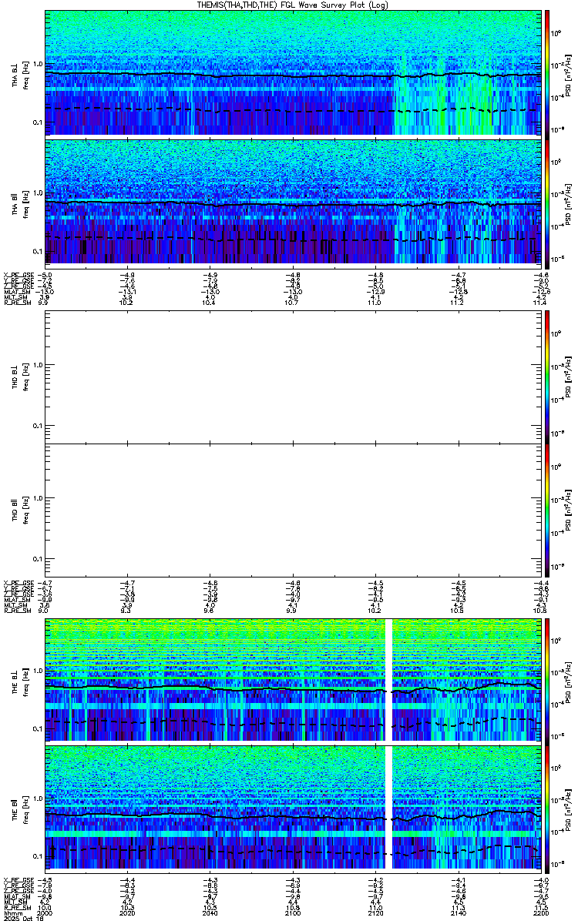578x924 pixels.
Task: Click the '1.0' frequency tick on THA B-perpendicular axis
Action: (37, 65)
